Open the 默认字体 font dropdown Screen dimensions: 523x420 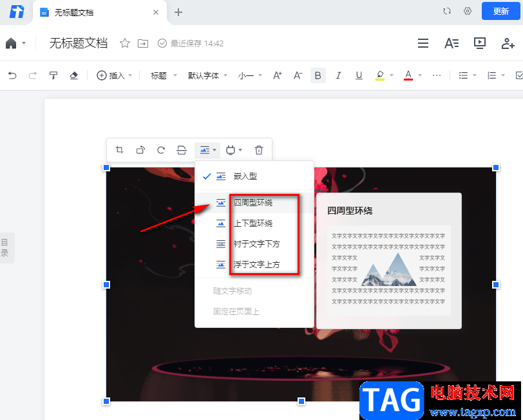pos(207,76)
